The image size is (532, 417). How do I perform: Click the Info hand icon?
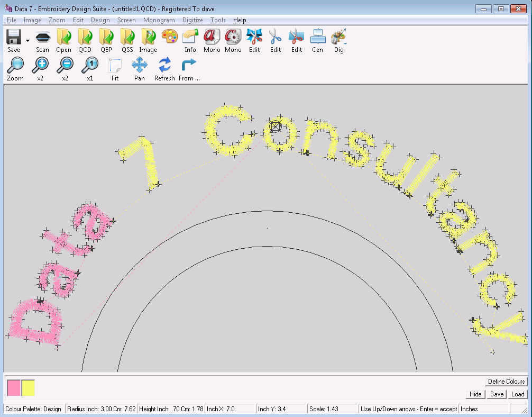click(190, 37)
